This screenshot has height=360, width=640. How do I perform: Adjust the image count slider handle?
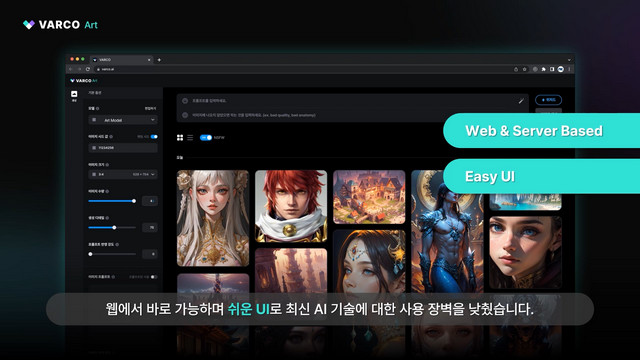(134, 201)
